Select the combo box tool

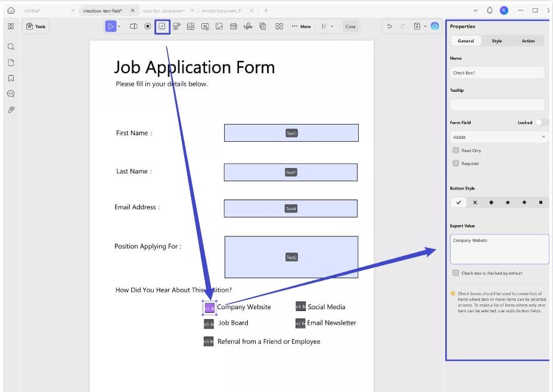coord(176,26)
